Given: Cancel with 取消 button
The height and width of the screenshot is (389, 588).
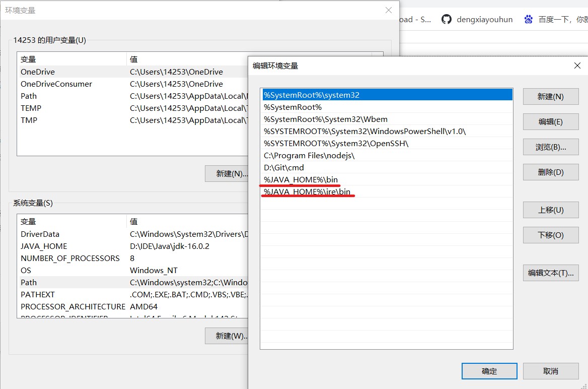Looking at the screenshot, I should point(551,371).
